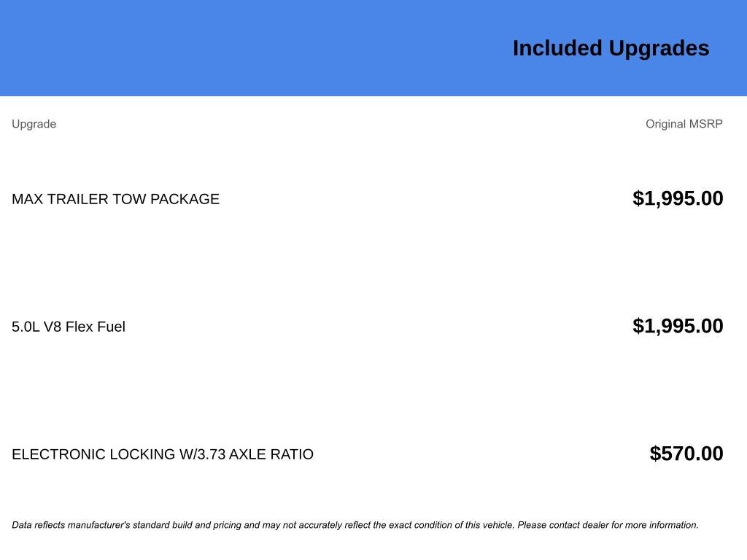Click the word Included in the title
Screen dimensions: 747x560
tap(557, 49)
